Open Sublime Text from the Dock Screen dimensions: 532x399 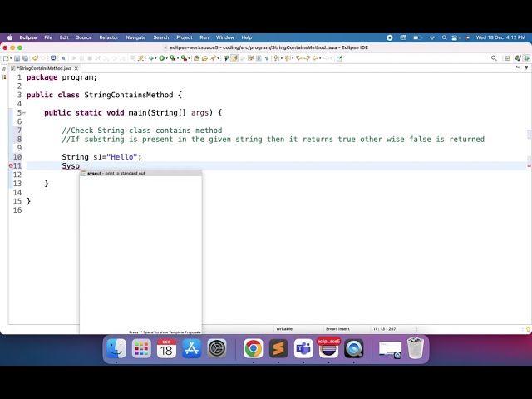click(x=278, y=348)
